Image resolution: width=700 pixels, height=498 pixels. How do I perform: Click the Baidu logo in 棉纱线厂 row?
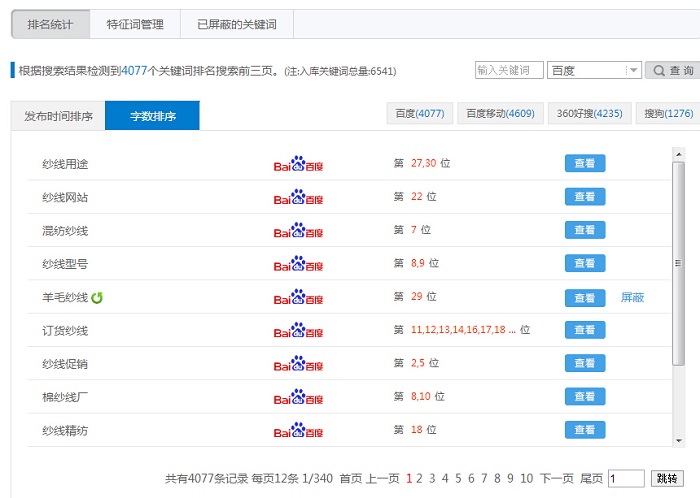[298, 397]
